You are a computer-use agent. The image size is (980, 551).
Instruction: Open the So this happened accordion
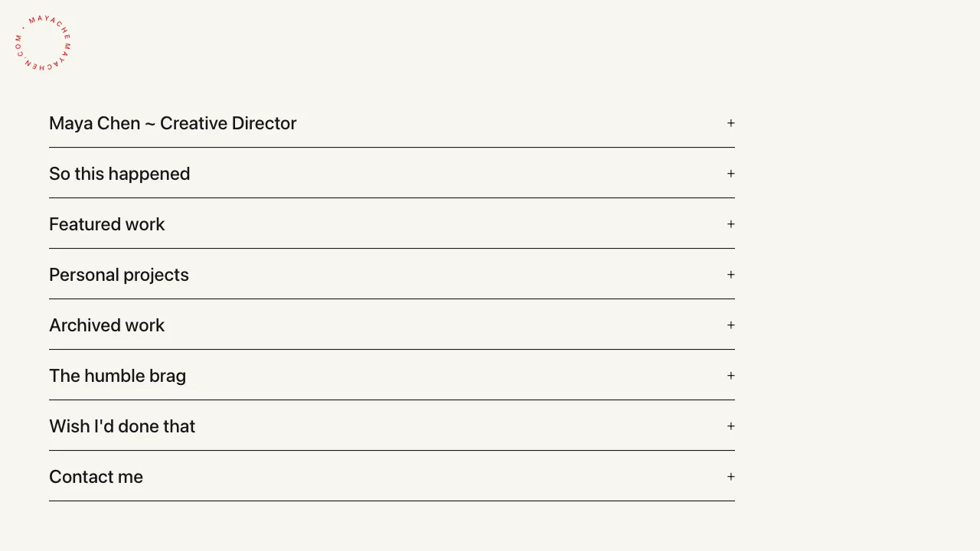(392, 174)
